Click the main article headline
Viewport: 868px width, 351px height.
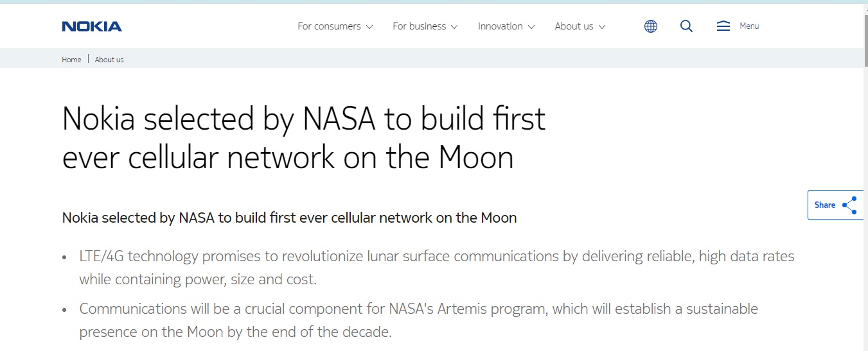tap(303, 138)
